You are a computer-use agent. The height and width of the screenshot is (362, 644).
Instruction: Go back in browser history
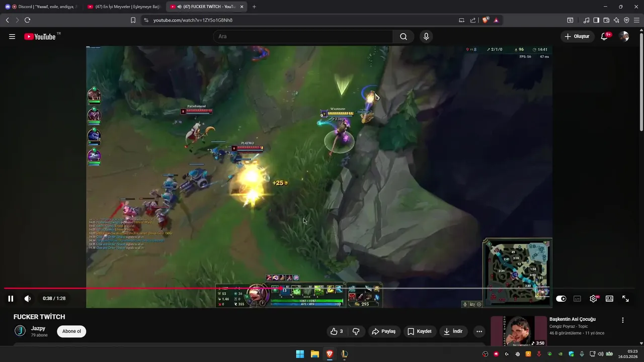(x=7, y=20)
